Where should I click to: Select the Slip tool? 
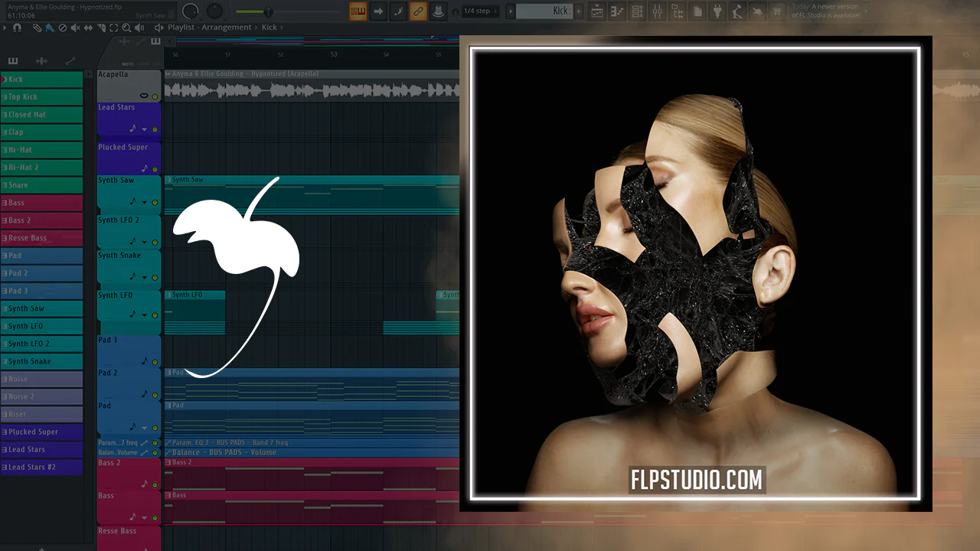click(89, 28)
